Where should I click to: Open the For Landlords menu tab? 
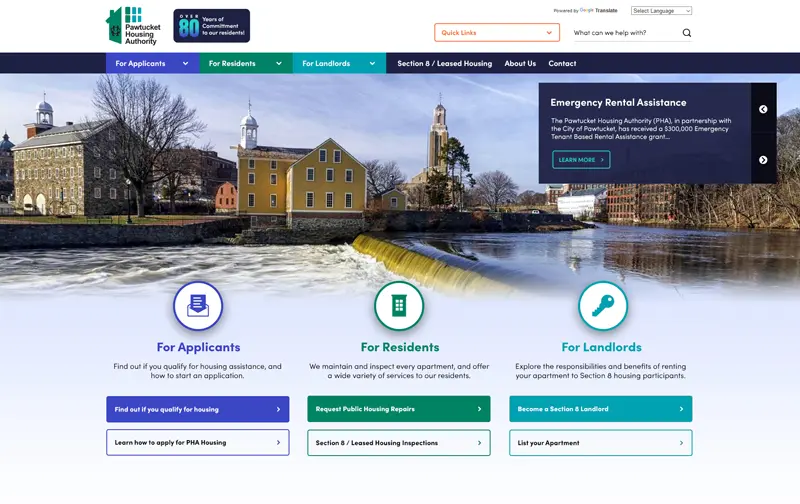[x=339, y=63]
